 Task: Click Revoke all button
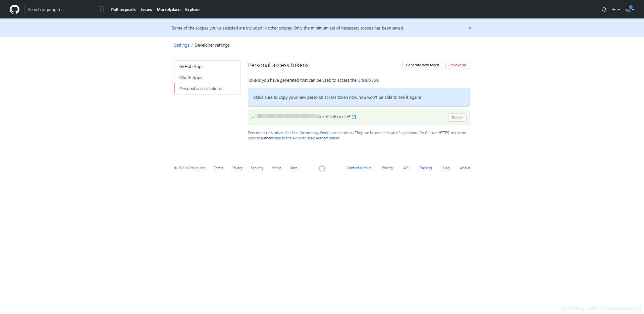pos(458,65)
